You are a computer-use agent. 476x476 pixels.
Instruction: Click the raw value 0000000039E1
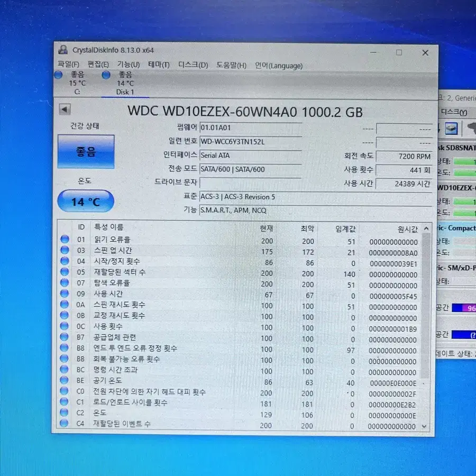[x=393, y=264]
